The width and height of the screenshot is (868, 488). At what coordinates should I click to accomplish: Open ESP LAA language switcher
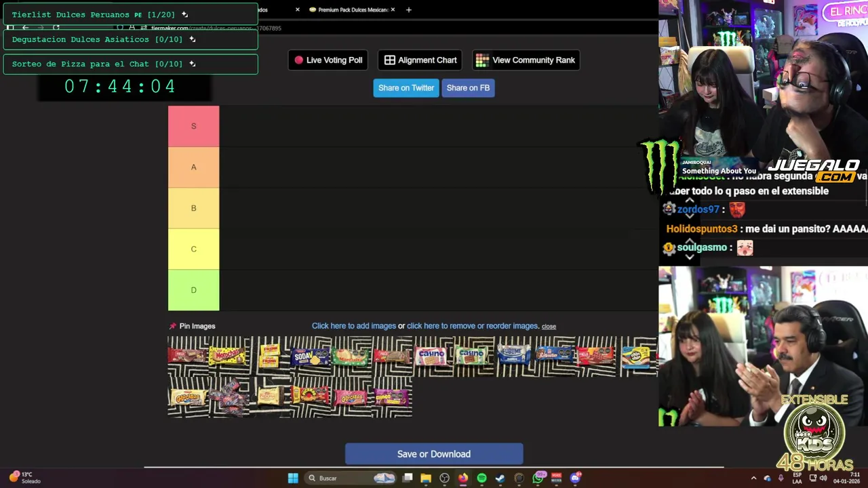point(797,478)
